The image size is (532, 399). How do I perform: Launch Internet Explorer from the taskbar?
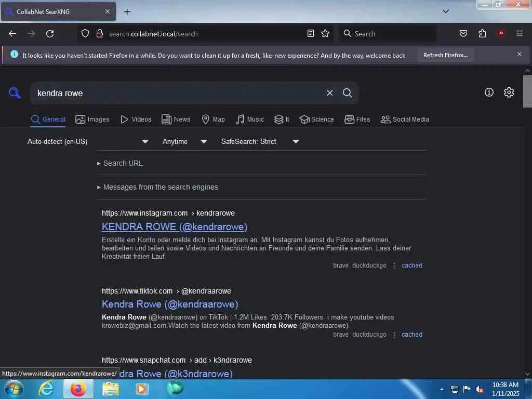[46, 389]
